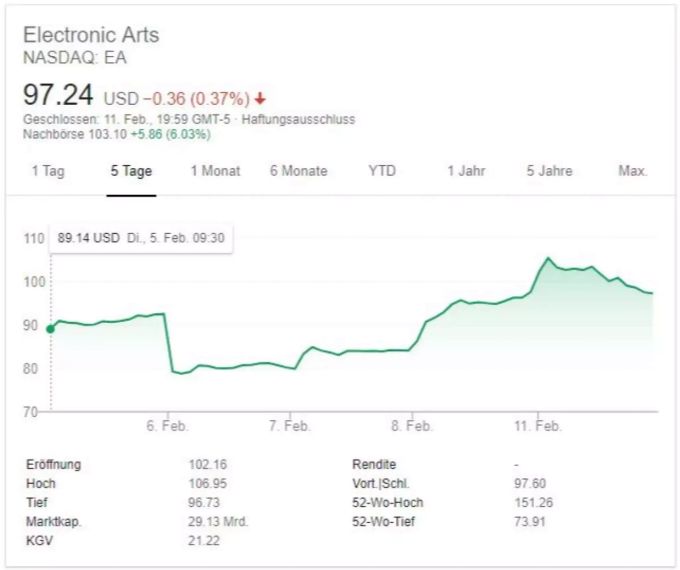Click the red down arrow price indicator
Image resolution: width=680 pixels, height=570 pixels.
coord(260,99)
